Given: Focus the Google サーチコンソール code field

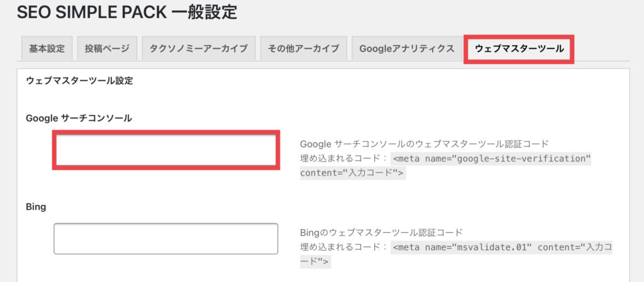Looking at the screenshot, I should click(x=166, y=150).
